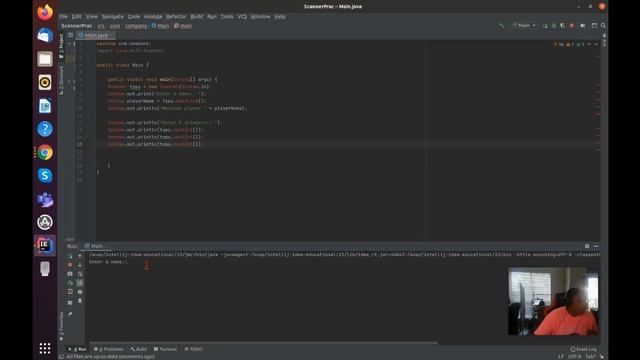Click the main method breadcrumb

point(183,26)
